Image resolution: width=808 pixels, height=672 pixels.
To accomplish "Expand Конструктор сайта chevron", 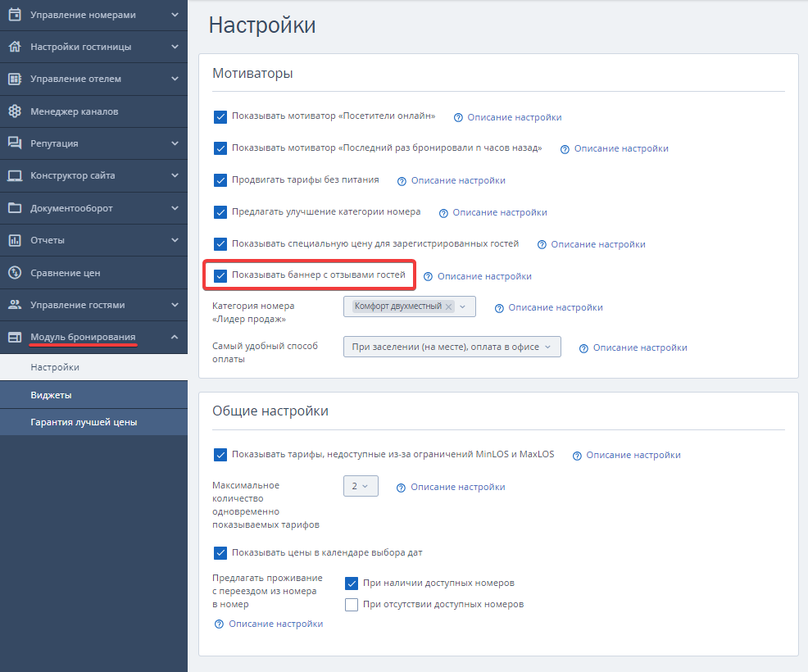I will coord(175,175).
